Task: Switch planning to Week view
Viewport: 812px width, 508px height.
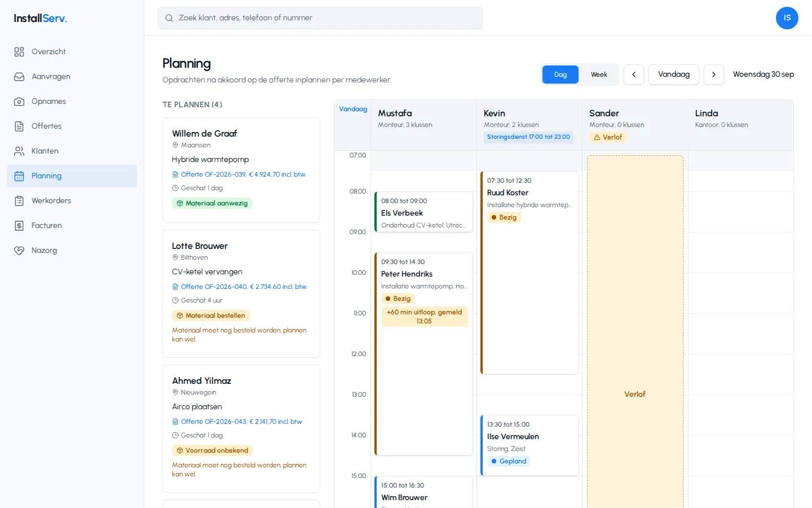Action: (599, 75)
